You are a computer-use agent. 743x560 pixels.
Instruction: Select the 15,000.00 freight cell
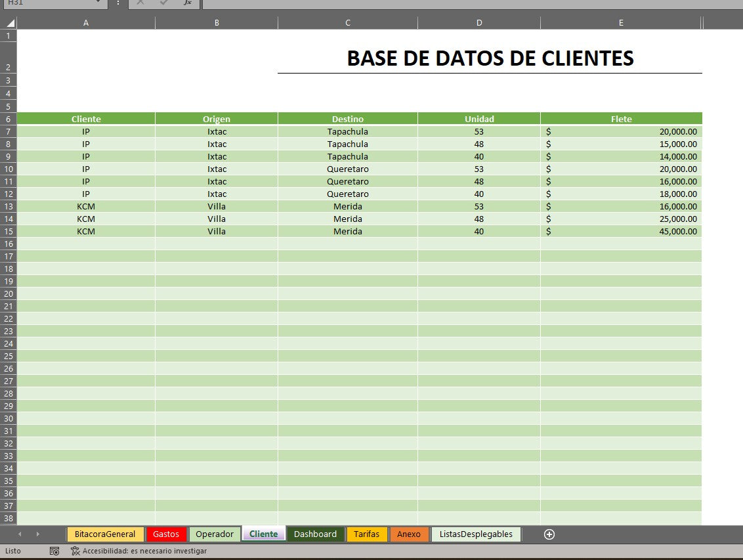(x=621, y=144)
